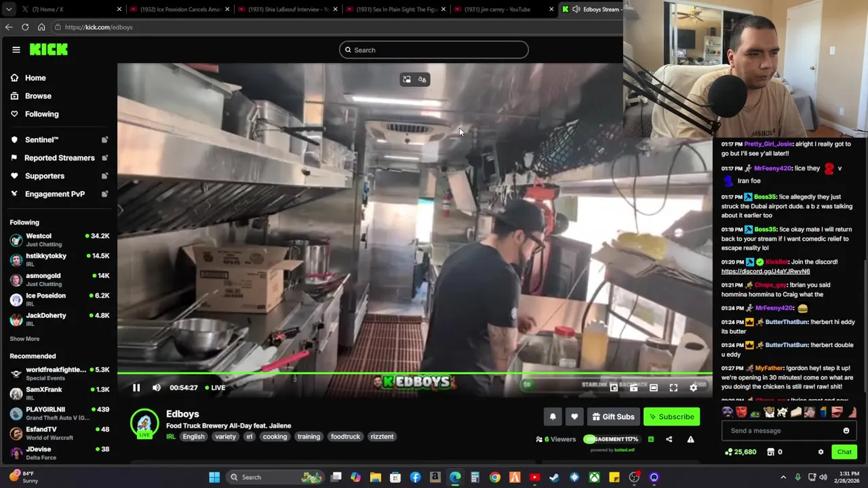Select the cooking tag
This screenshot has width=868, height=488.
[x=275, y=437]
